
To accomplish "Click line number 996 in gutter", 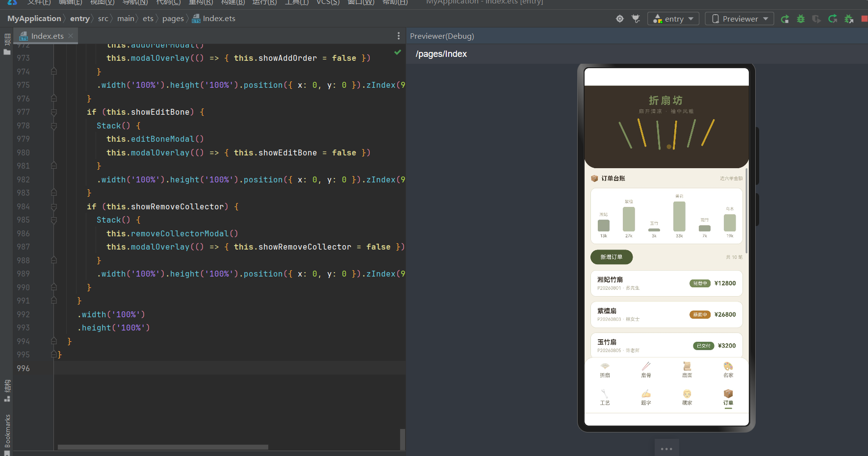I will (x=23, y=368).
